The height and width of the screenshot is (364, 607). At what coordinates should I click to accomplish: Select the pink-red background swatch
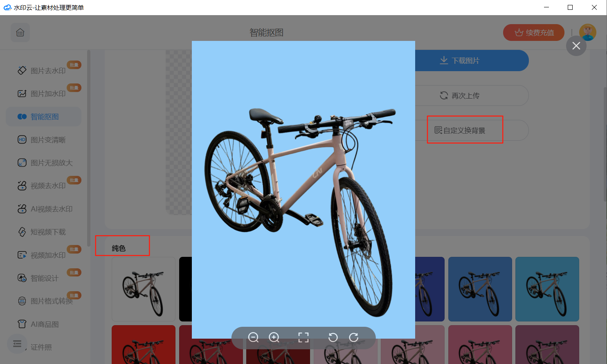(480, 344)
